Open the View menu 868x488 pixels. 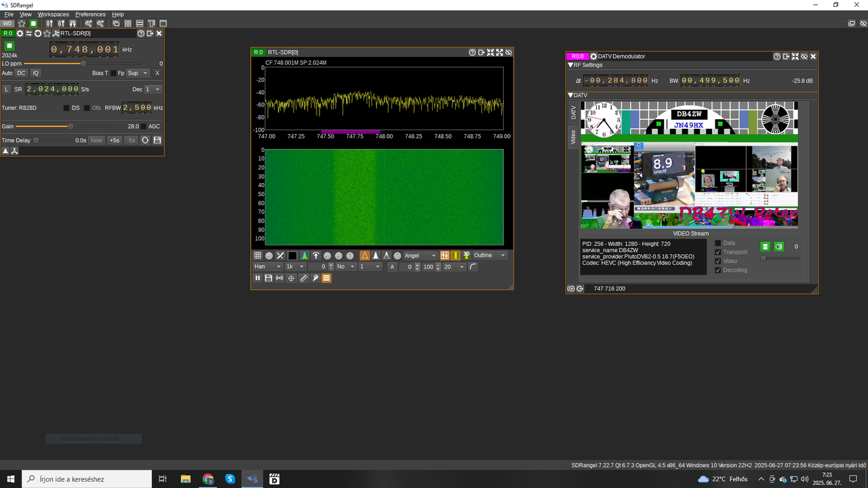tap(26, 14)
